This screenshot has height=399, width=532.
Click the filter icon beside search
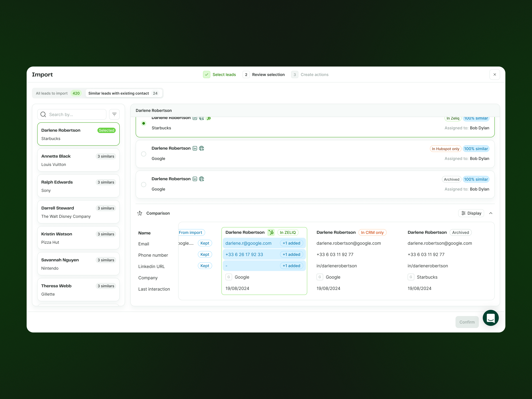(114, 115)
